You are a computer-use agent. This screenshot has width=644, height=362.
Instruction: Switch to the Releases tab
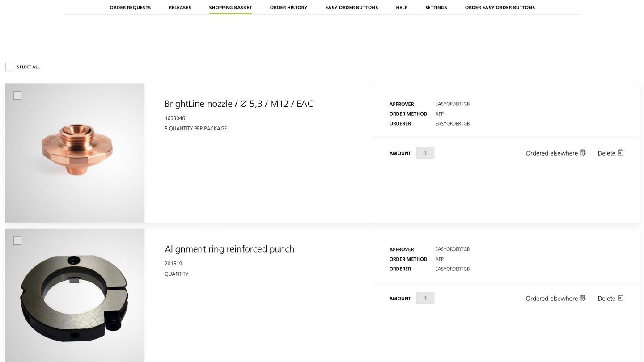(180, 8)
